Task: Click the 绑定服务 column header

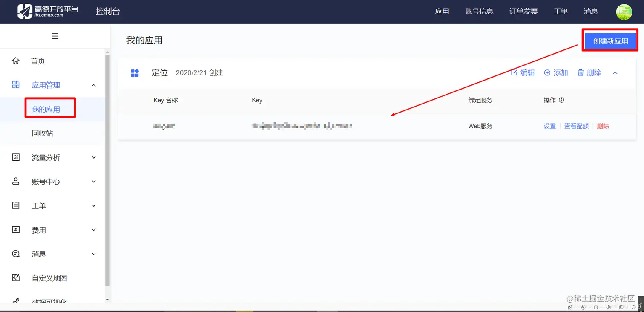Action: [480, 100]
